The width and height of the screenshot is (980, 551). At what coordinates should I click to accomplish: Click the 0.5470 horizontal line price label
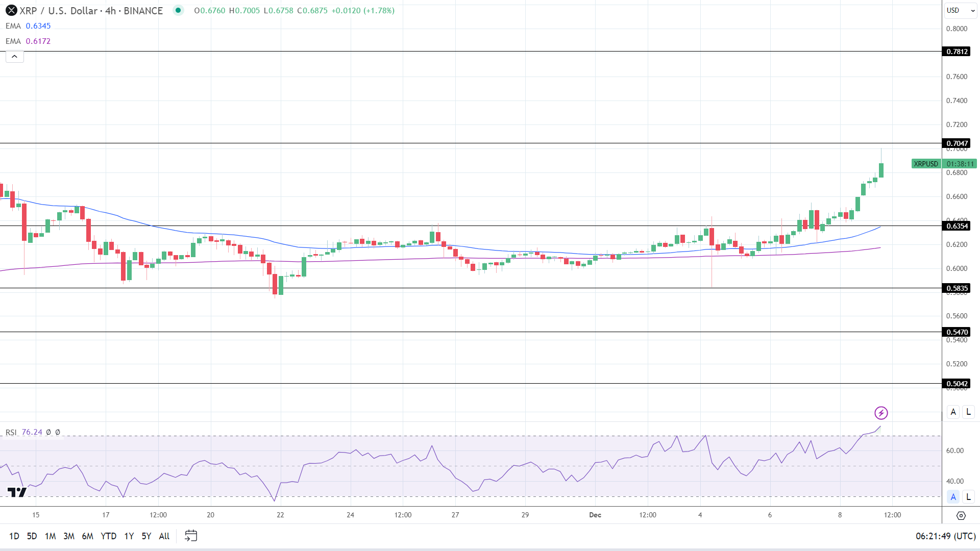(x=957, y=332)
